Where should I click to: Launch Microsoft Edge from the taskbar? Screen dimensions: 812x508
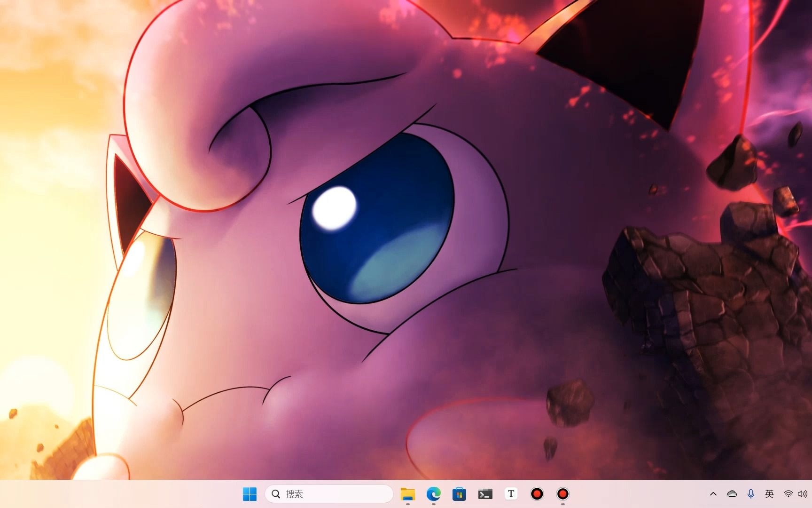[x=433, y=494]
